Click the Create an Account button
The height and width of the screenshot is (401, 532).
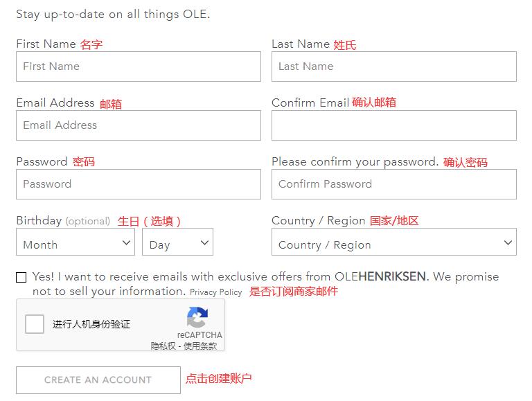click(98, 380)
